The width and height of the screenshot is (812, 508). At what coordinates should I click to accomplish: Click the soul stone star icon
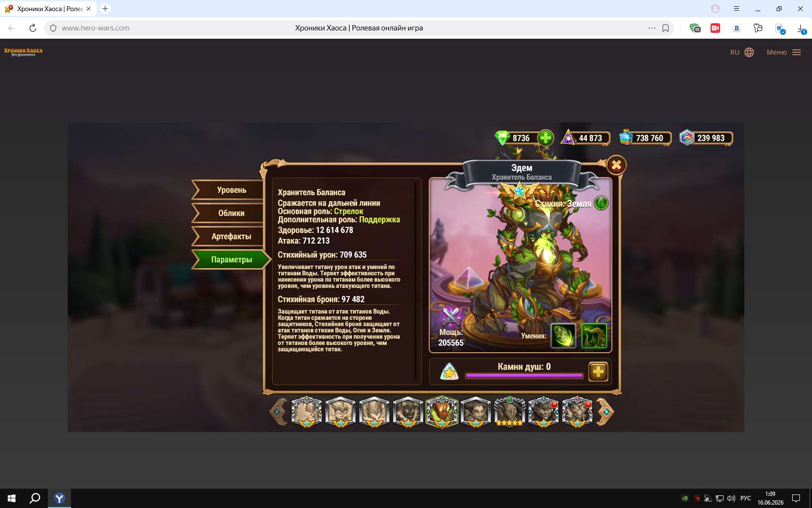point(449,372)
